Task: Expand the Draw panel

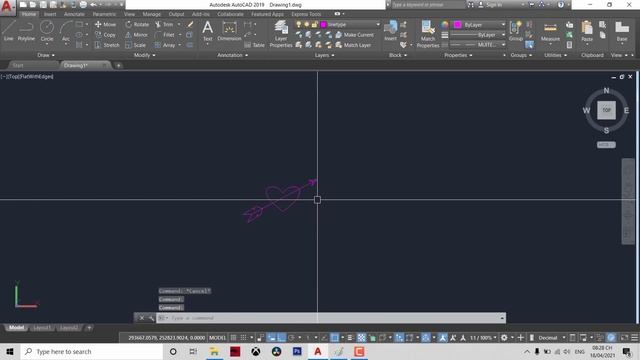Action: pyautogui.click(x=46, y=55)
